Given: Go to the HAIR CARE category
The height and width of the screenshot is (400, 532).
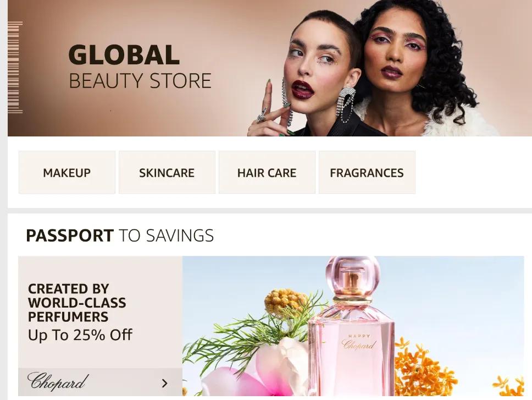Looking at the screenshot, I should click(267, 173).
